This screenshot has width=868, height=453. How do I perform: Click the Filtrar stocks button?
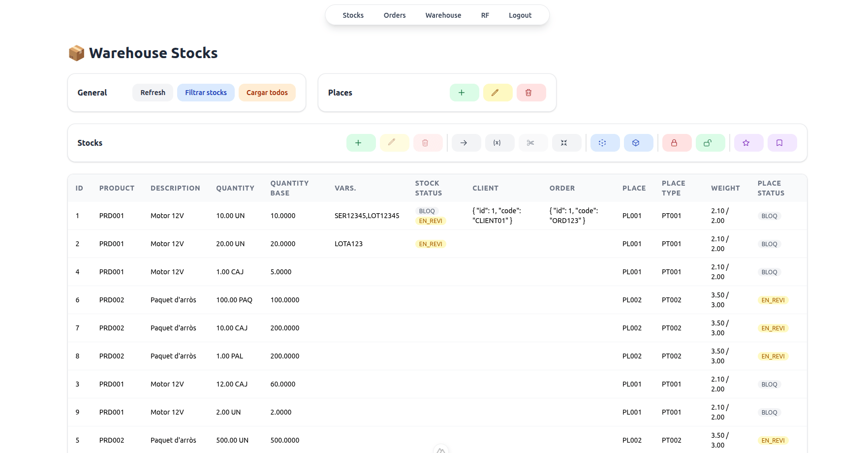pyautogui.click(x=206, y=93)
